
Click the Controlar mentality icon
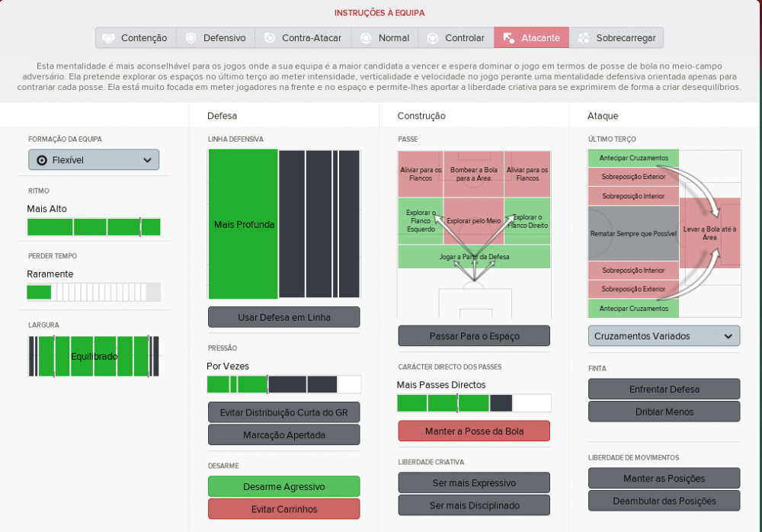point(433,38)
